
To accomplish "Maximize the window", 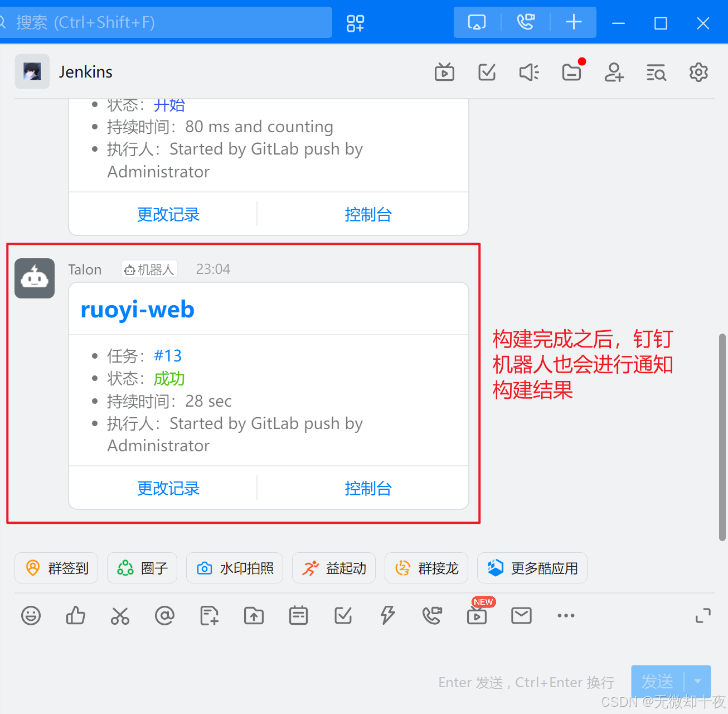I will [661, 23].
